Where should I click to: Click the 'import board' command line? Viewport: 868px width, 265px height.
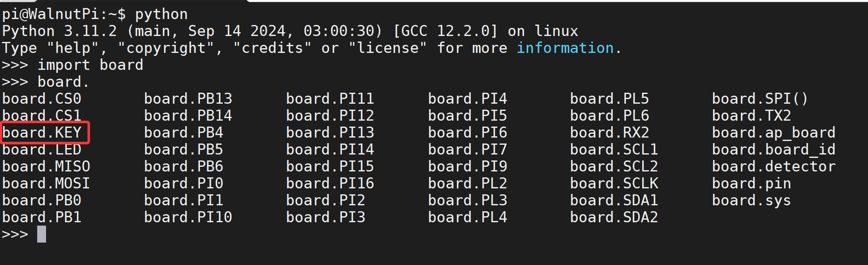(x=90, y=65)
